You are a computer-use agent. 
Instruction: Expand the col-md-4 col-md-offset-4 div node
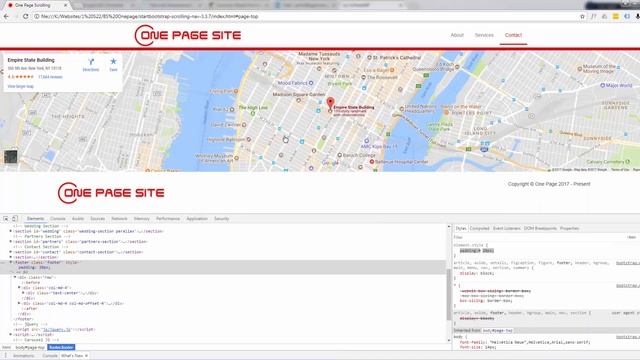click(19, 303)
